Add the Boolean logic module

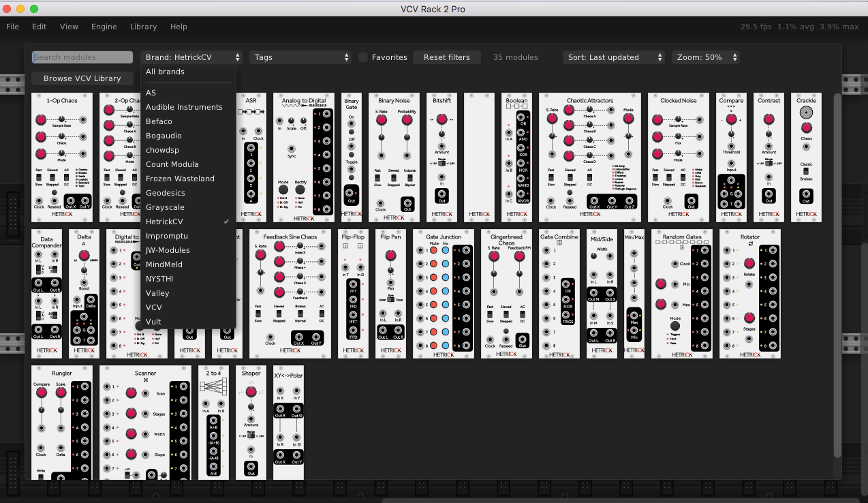point(516,157)
